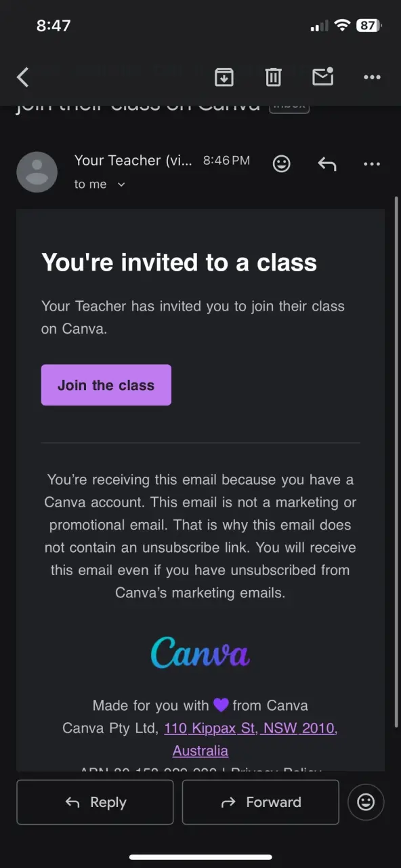The height and width of the screenshot is (868, 401).
Task: Open the 110 Kippax St address link
Action: coord(250,728)
